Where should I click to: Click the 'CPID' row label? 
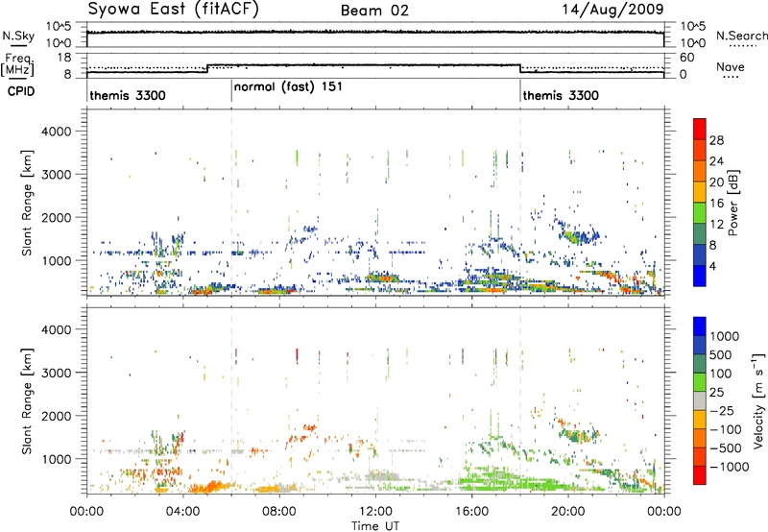[21, 91]
